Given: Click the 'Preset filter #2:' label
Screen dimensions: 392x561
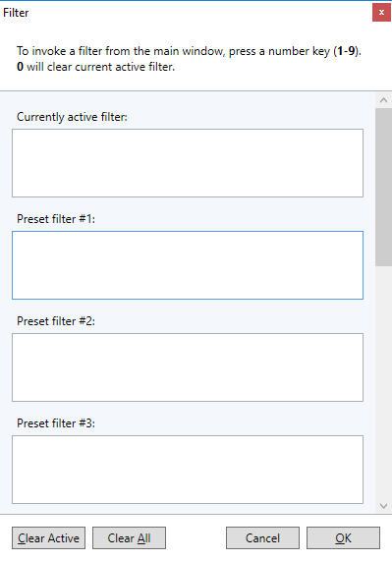Looking at the screenshot, I should click(56, 321).
